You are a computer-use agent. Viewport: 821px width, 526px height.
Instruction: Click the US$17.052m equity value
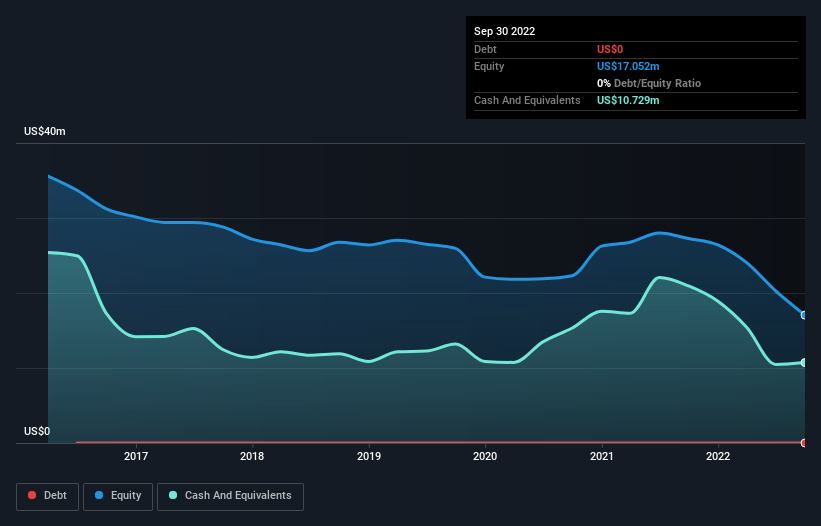pos(628,66)
